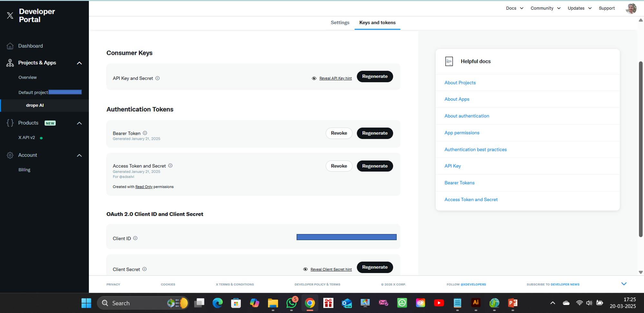Open PowerPoint from the taskbar

(x=513, y=303)
